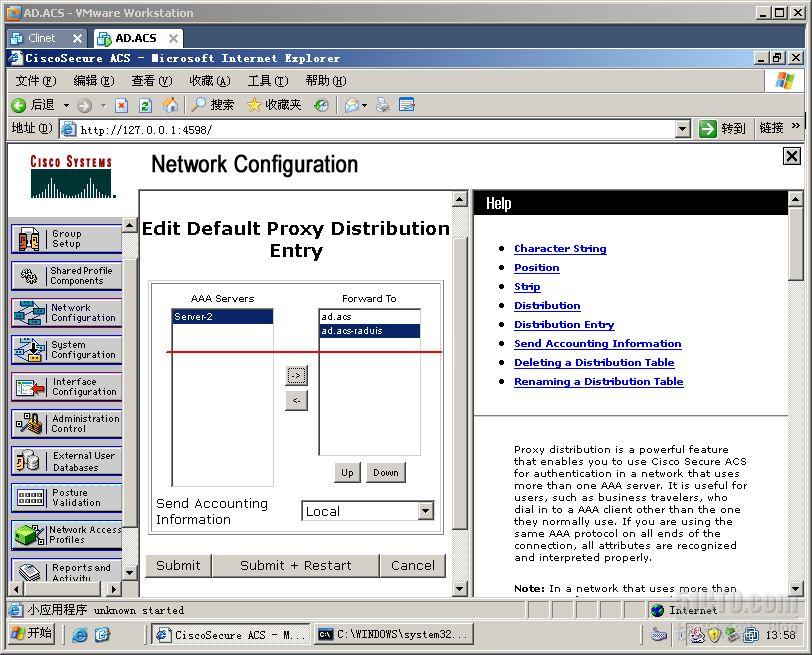Select Server-2 in AAA Servers list
This screenshot has width=812, height=655.
(x=222, y=316)
